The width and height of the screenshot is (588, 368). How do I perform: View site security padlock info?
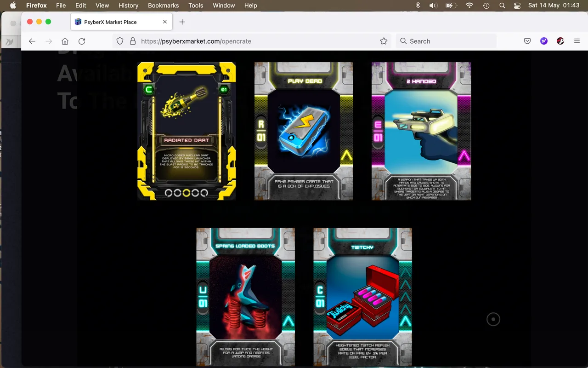(133, 41)
